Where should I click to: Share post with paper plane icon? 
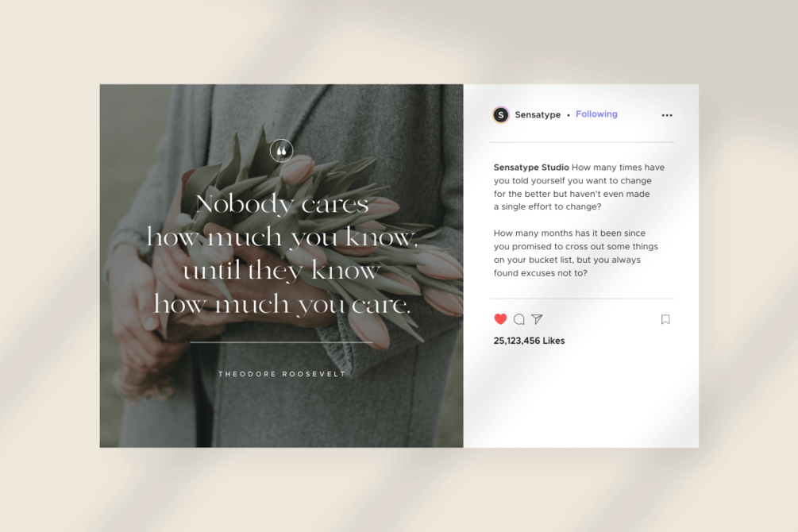pos(537,319)
